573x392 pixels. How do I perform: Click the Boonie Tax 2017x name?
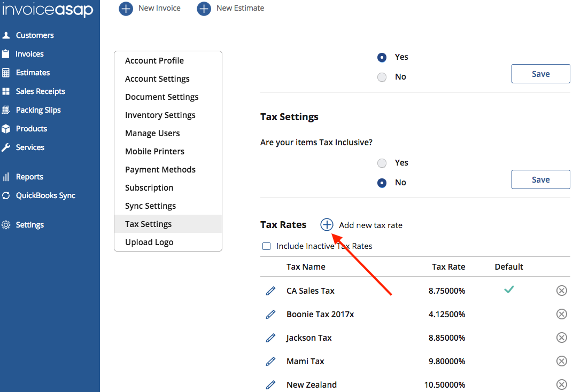pos(320,314)
